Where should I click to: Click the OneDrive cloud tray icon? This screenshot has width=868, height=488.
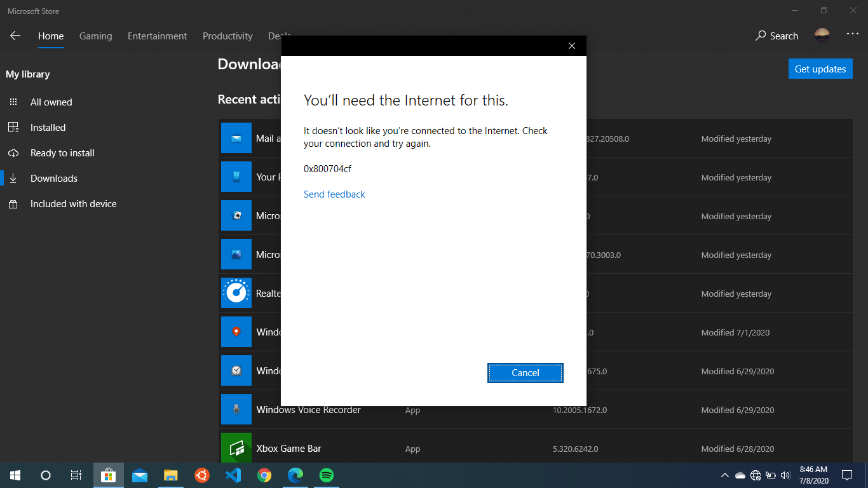click(740, 475)
